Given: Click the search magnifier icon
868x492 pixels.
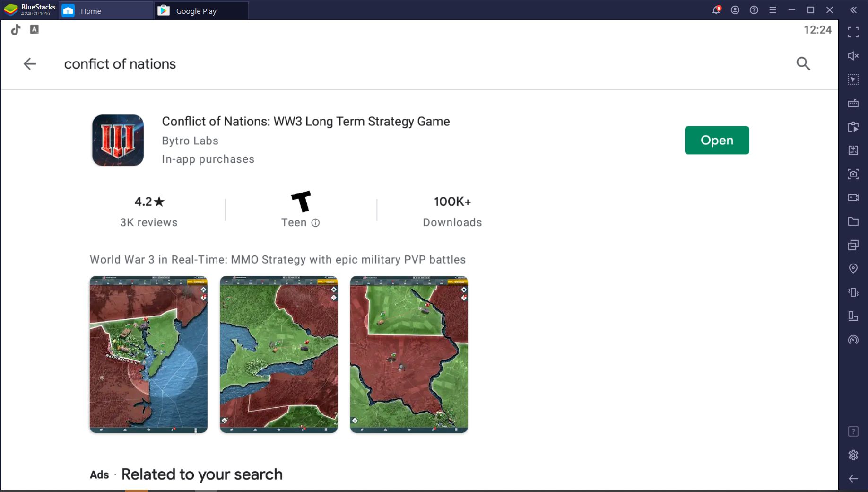Looking at the screenshot, I should [803, 63].
